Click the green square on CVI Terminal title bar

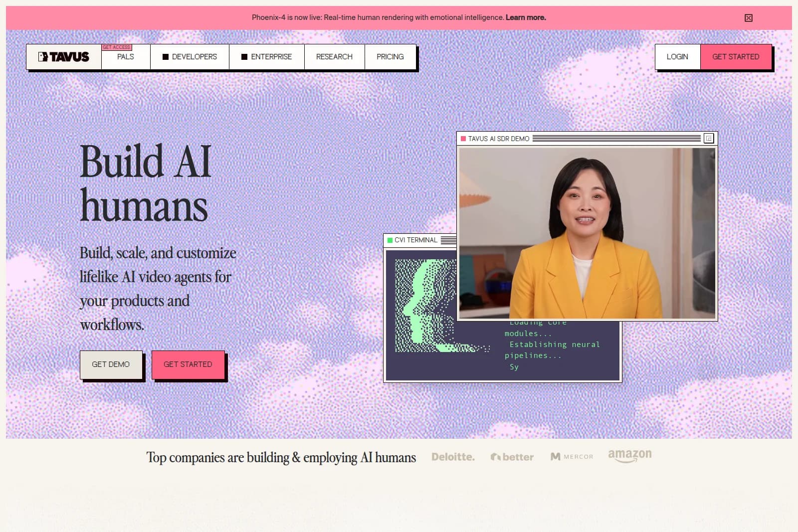coord(390,240)
